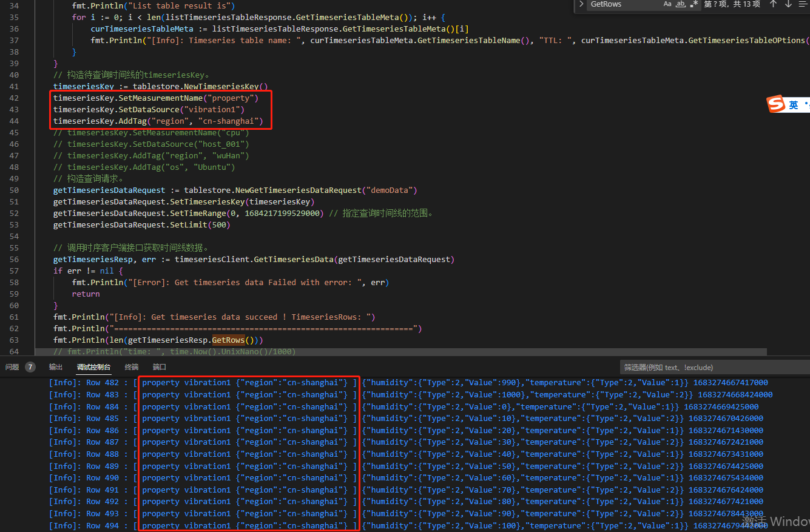Image resolution: width=810 pixels, height=532 pixels.
Task: Open the 终端 (Terminal) panel tab
Action: (x=132, y=367)
